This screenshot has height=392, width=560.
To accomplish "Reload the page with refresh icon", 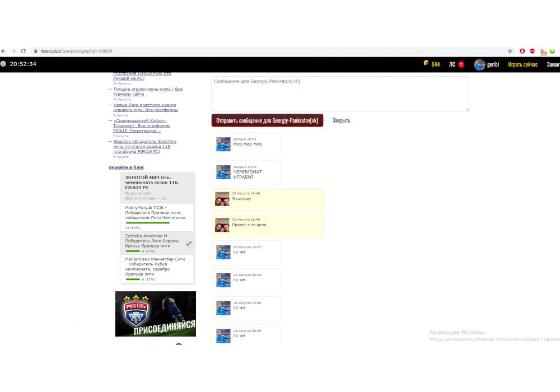I will tap(23, 51).
